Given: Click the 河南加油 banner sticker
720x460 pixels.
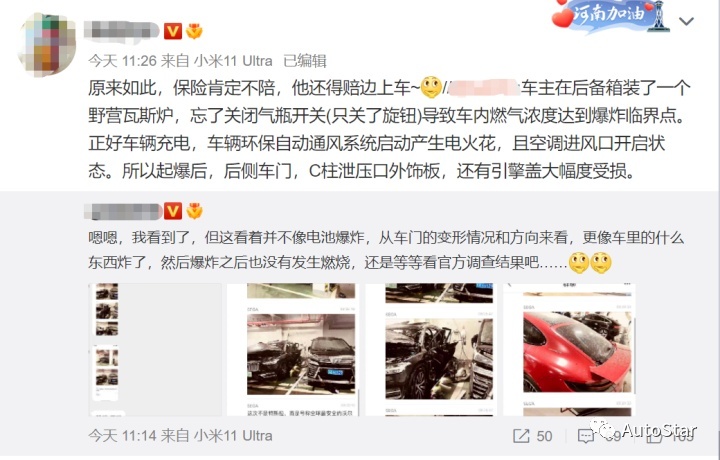Looking at the screenshot, I should click(x=610, y=16).
